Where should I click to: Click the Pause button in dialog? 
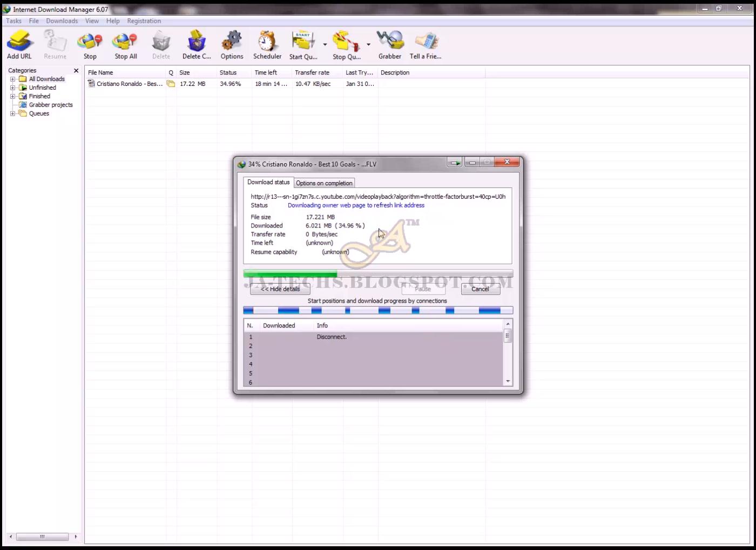(x=423, y=289)
